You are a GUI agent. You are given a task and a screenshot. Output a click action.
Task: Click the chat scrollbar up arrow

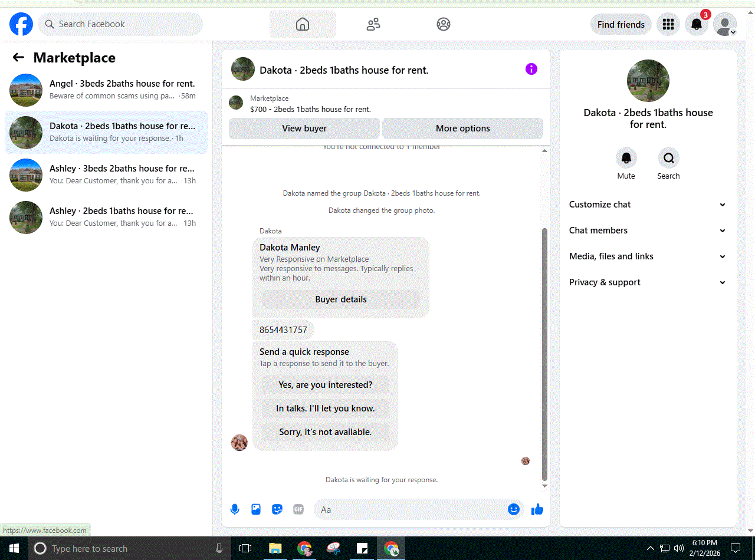click(x=545, y=151)
